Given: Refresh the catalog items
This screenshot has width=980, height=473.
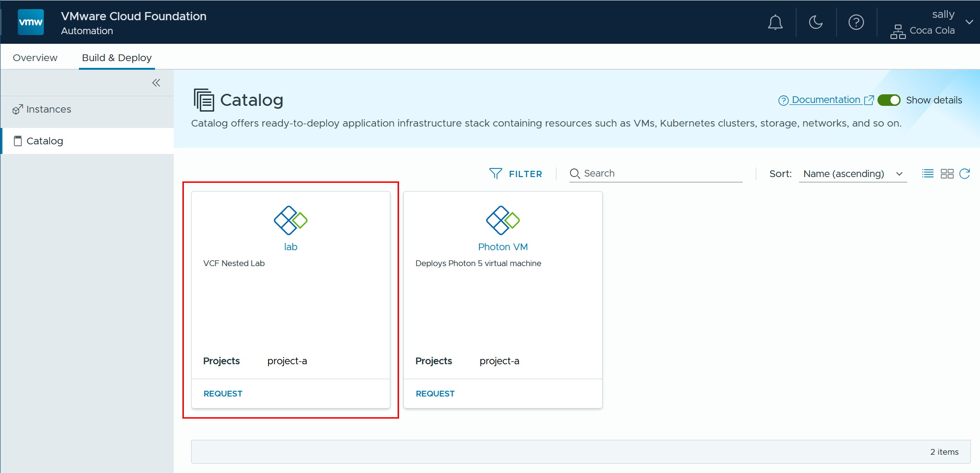Looking at the screenshot, I should click(x=965, y=174).
